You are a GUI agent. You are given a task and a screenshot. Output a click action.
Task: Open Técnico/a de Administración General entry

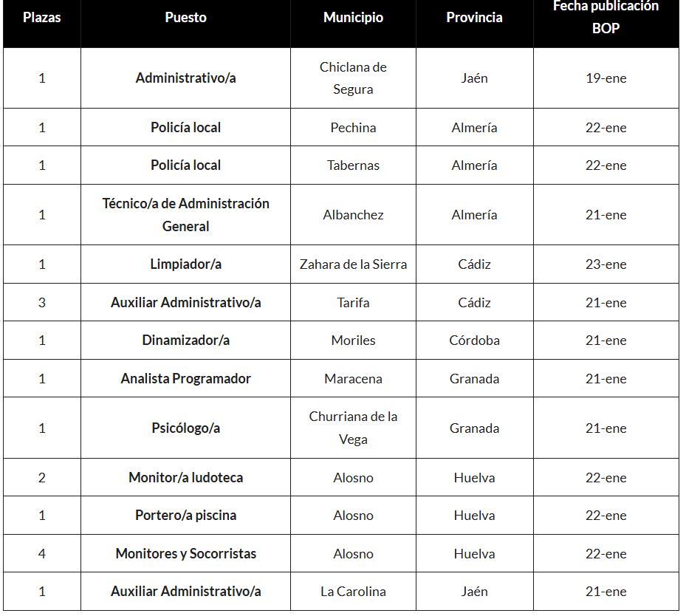pos(185,214)
